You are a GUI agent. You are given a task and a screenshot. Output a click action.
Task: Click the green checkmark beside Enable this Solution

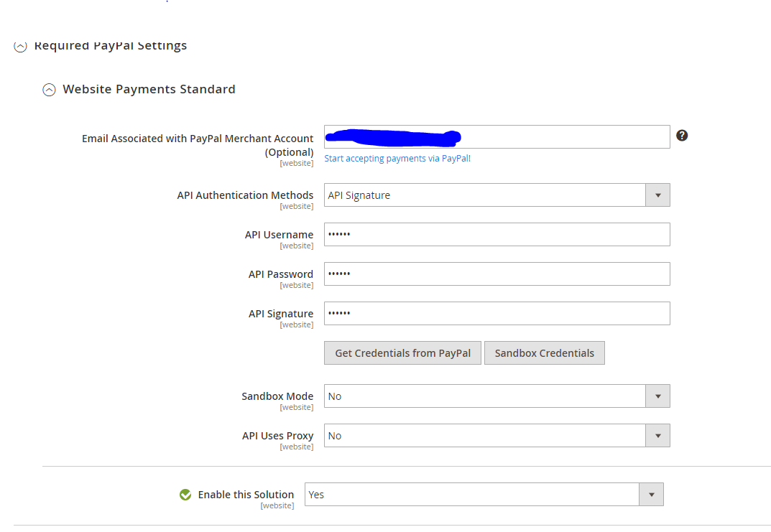(x=185, y=495)
